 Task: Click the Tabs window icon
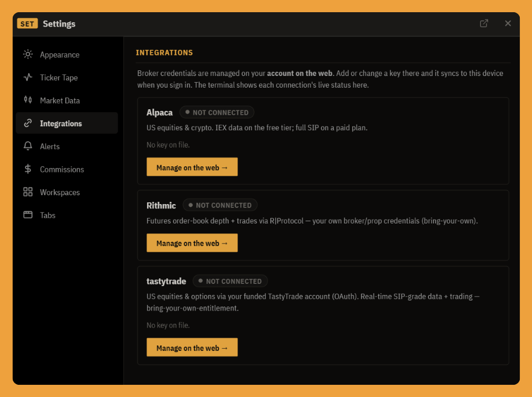coord(28,215)
